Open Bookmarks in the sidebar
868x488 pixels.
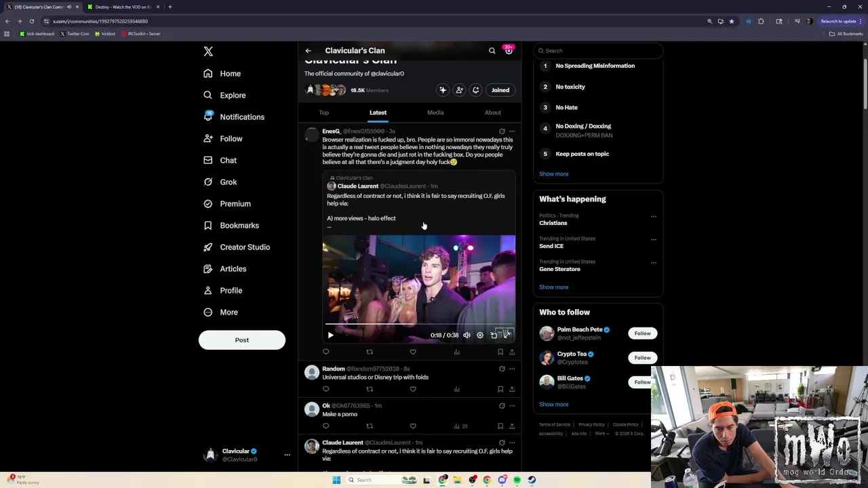[231, 225]
